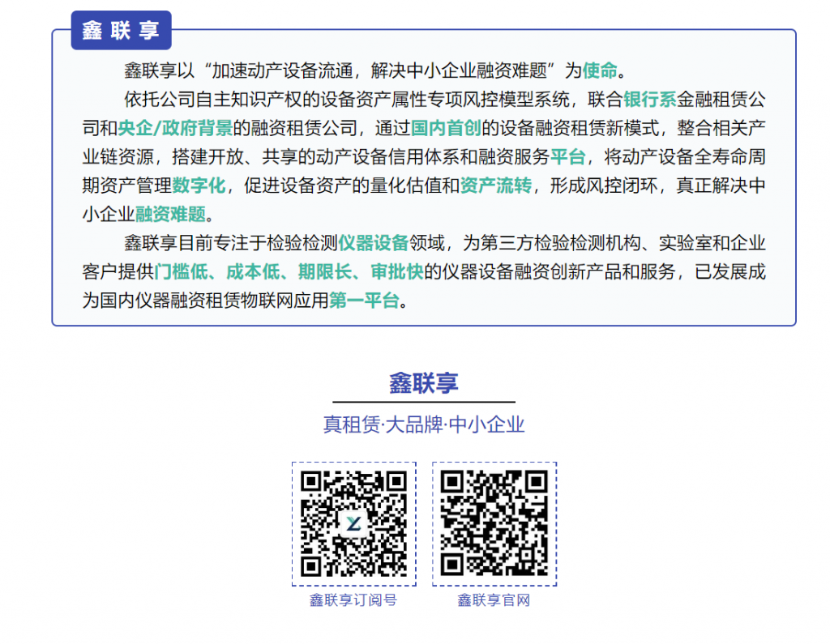The image size is (830, 644).
Task: Click the 鑫联享订阅号 QR code
Action: coord(353,523)
